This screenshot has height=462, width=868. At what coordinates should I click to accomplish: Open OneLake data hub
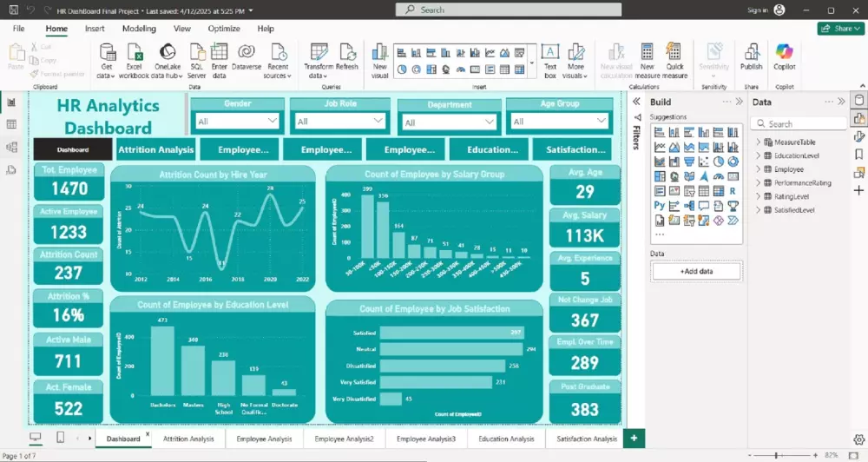coord(168,61)
